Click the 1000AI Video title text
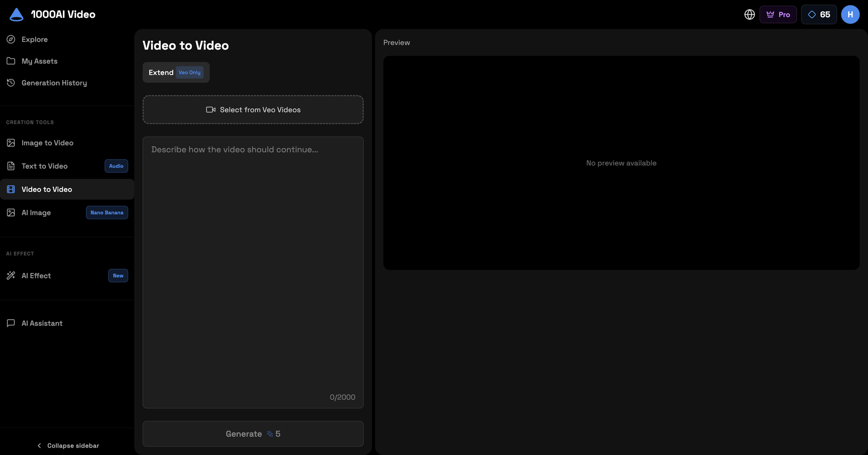 pos(63,15)
